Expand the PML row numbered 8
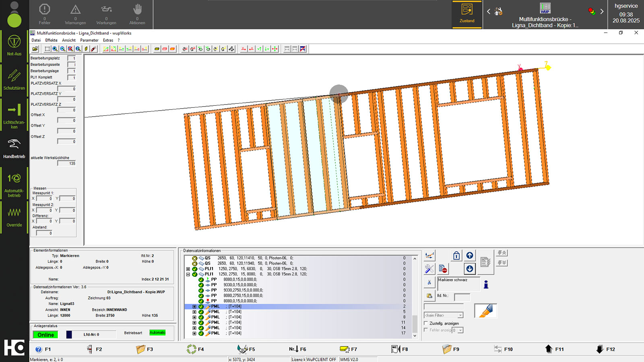Image resolution: width=644 pixels, height=362 pixels. click(194, 317)
